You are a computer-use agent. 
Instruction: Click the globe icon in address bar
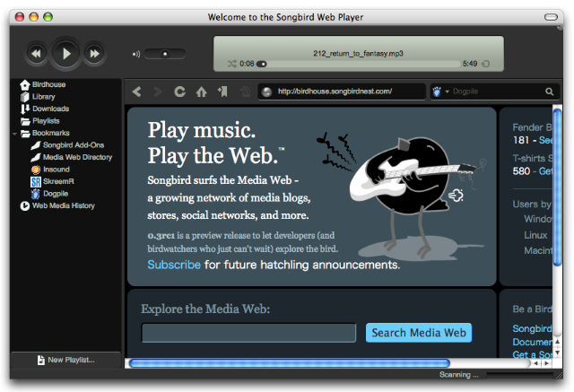pos(267,91)
